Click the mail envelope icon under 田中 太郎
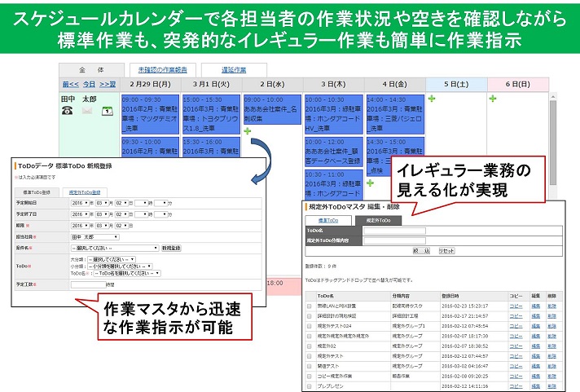Viewport: 580px width, 392px height. coord(87,110)
